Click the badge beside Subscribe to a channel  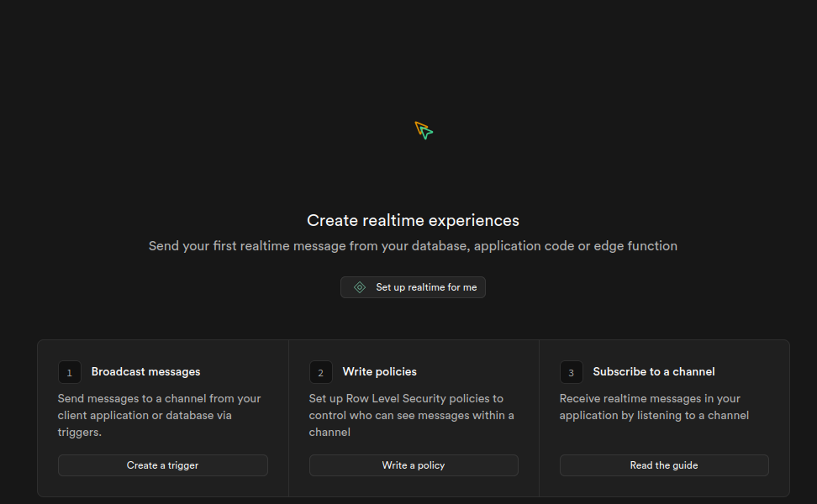[571, 371]
